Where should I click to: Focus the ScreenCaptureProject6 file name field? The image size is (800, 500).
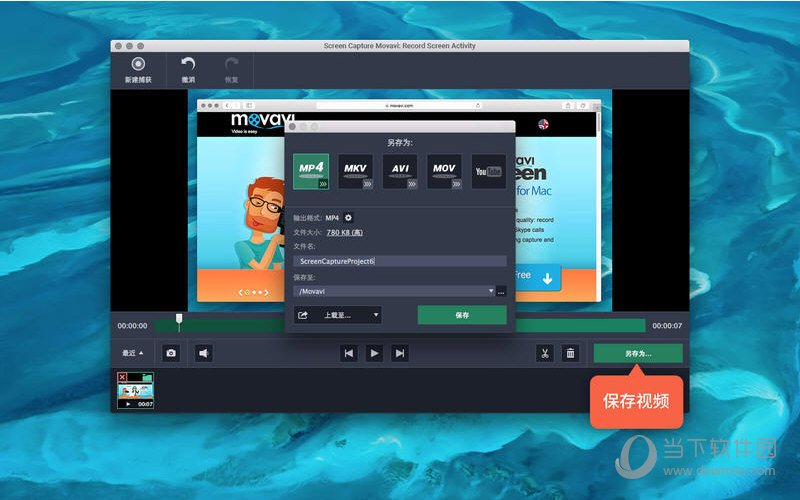(x=400, y=261)
